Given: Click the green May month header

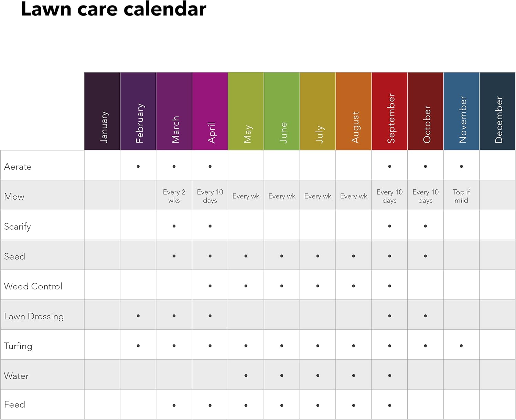Looking at the screenshot, I should point(246,111).
